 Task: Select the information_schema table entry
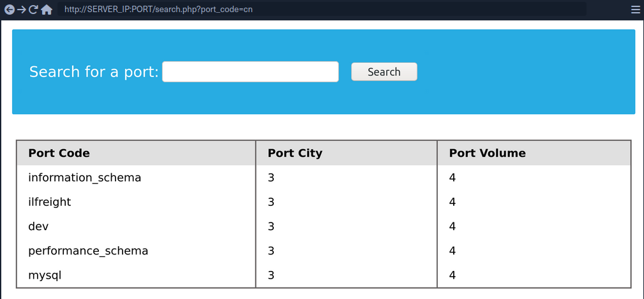tap(84, 178)
